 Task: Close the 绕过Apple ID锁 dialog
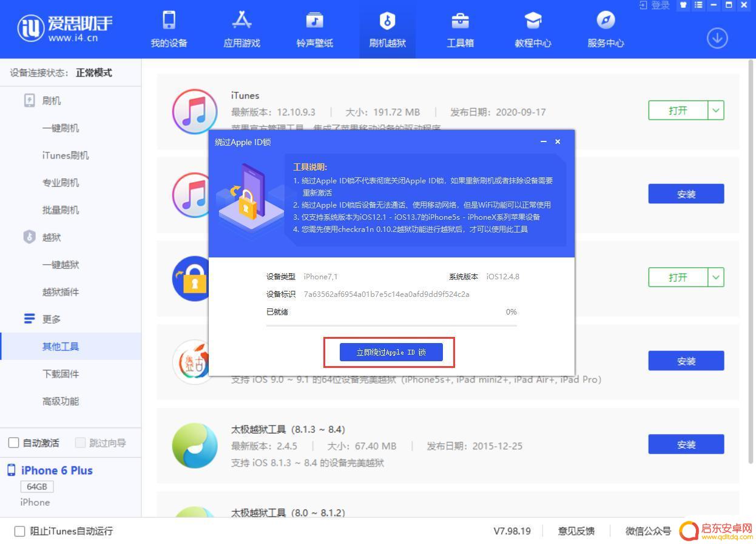[x=558, y=141]
